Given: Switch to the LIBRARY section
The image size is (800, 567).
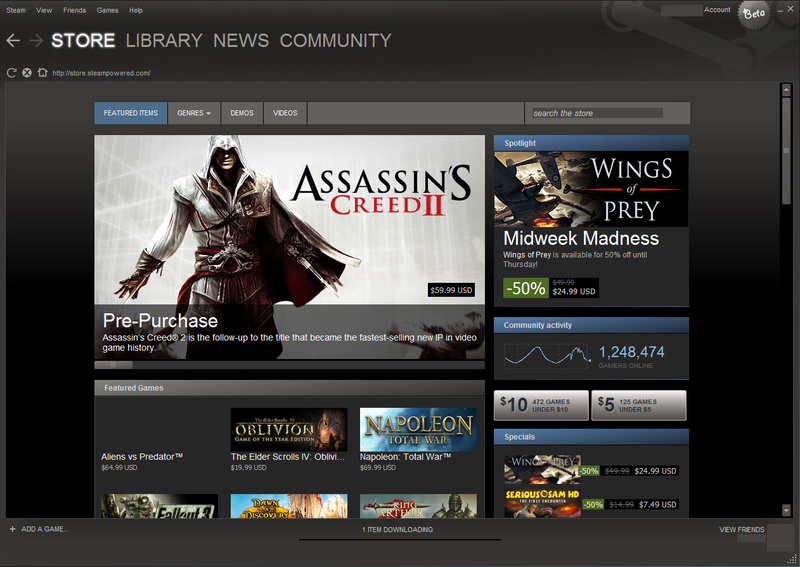Looking at the screenshot, I should coord(164,41).
